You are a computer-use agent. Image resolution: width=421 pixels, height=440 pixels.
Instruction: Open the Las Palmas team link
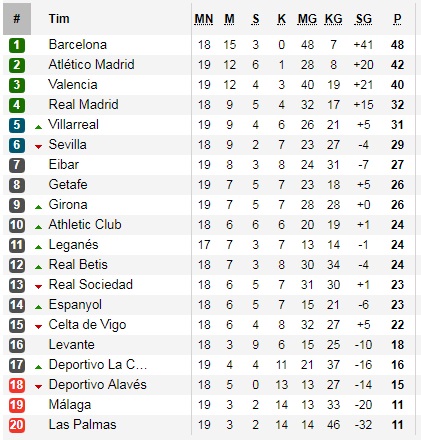tap(82, 424)
